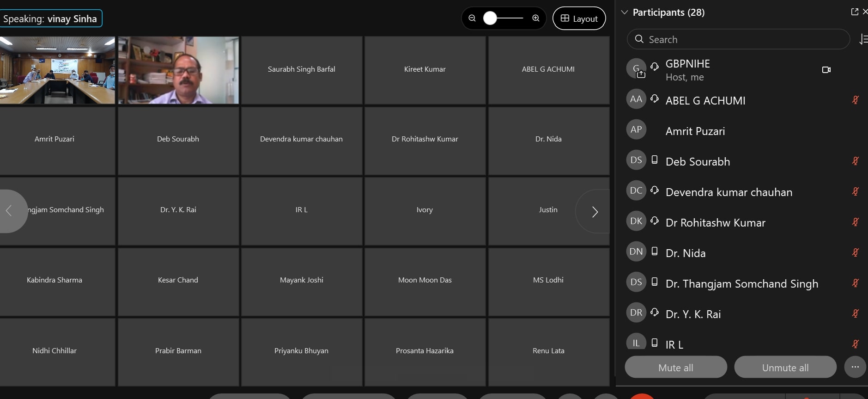Pop out the Participants panel

(x=855, y=12)
